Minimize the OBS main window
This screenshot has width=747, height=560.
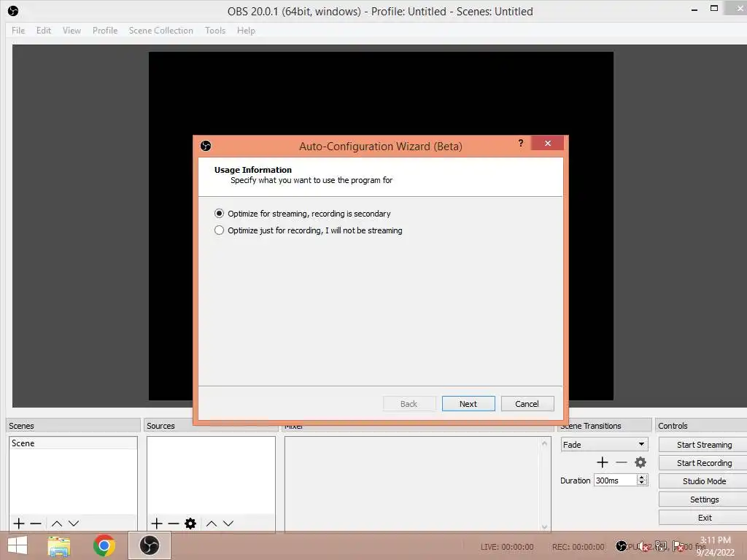tap(694, 9)
